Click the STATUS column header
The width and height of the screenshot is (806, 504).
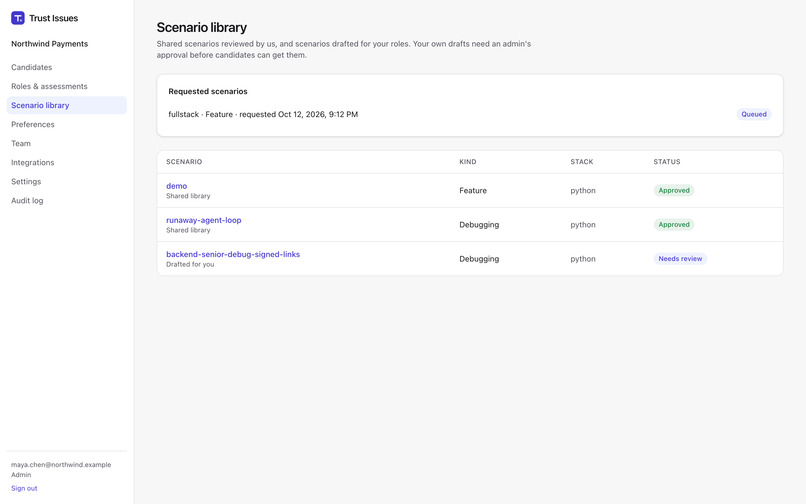(x=667, y=161)
